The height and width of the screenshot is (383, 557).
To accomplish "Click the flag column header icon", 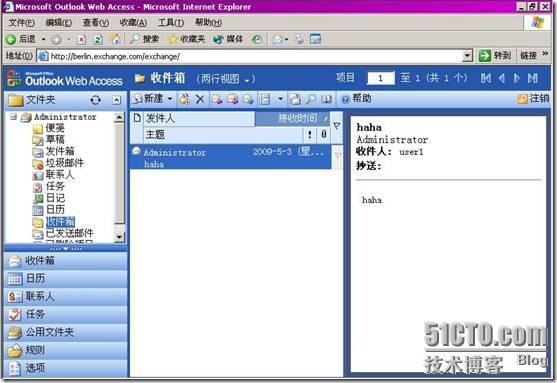I will [336, 125].
